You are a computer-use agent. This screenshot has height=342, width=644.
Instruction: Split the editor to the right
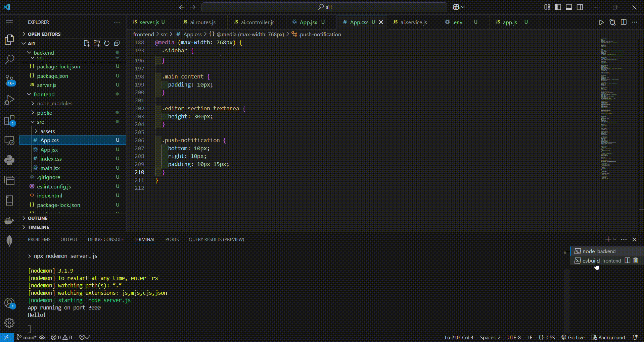pos(624,22)
